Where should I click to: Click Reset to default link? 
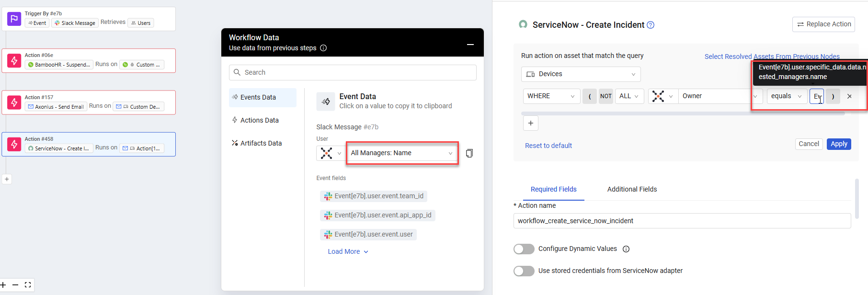coord(548,146)
